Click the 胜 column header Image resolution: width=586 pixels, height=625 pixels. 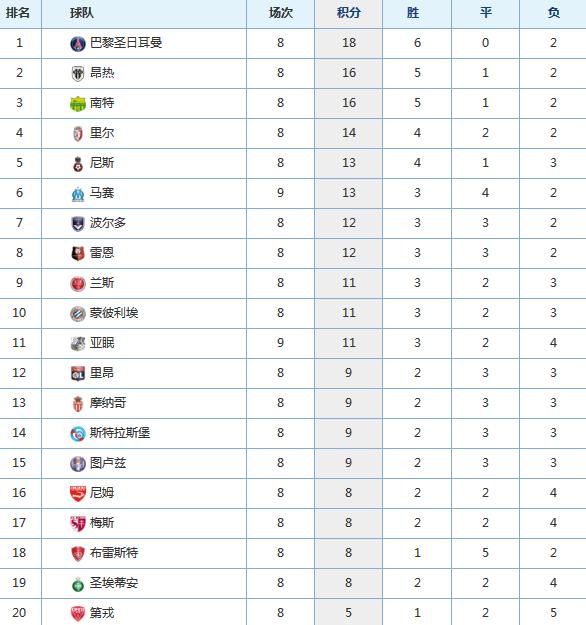413,13
